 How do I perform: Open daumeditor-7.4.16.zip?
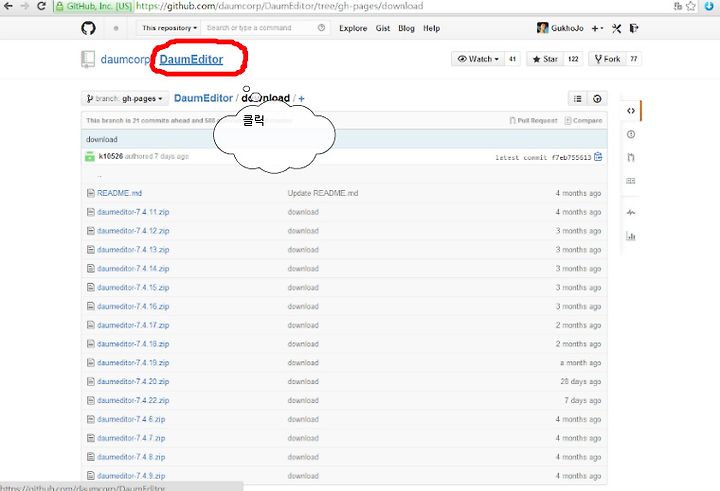point(133,306)
